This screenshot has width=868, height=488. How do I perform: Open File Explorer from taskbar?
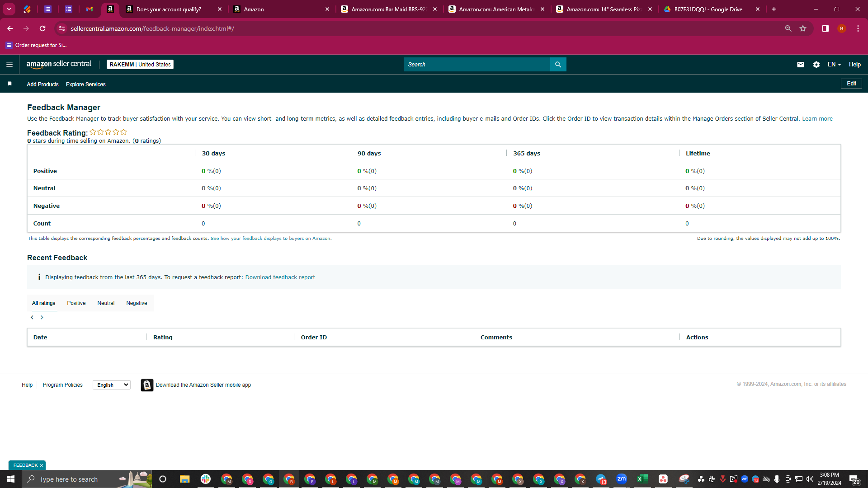click(184, 479)
